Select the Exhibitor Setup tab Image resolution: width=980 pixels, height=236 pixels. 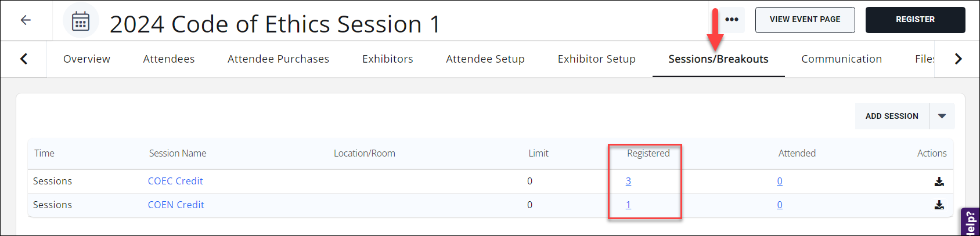tap(596, 59)
